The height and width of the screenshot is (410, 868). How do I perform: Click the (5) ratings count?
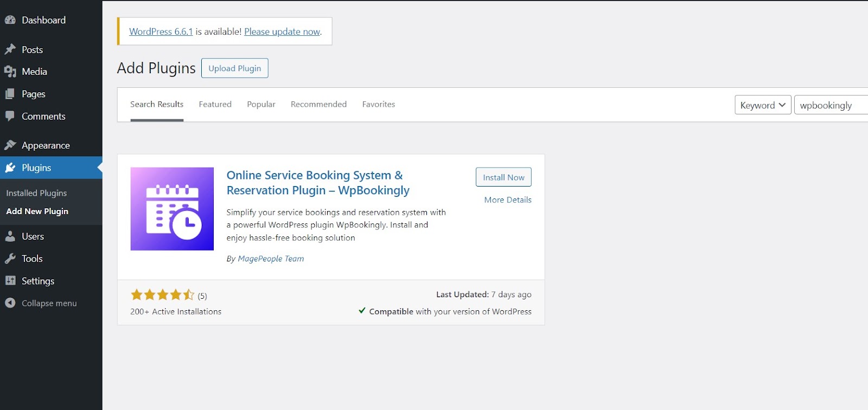[x=202, y=296]
